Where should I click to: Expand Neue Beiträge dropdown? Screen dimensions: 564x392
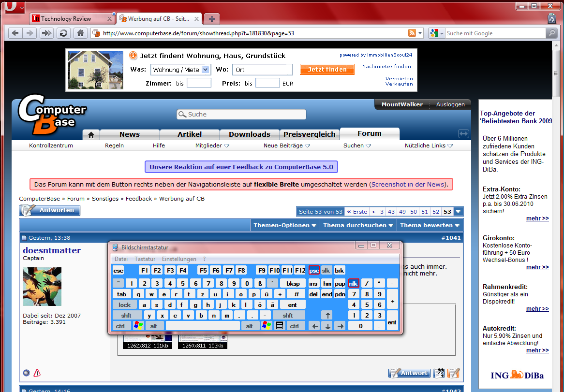287,145
